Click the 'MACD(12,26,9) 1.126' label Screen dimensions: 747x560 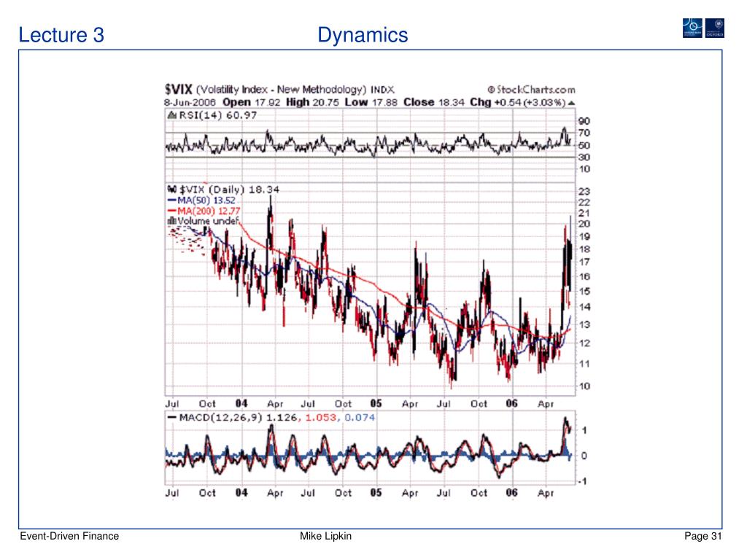pyautogui.click(x=239, y=418)
